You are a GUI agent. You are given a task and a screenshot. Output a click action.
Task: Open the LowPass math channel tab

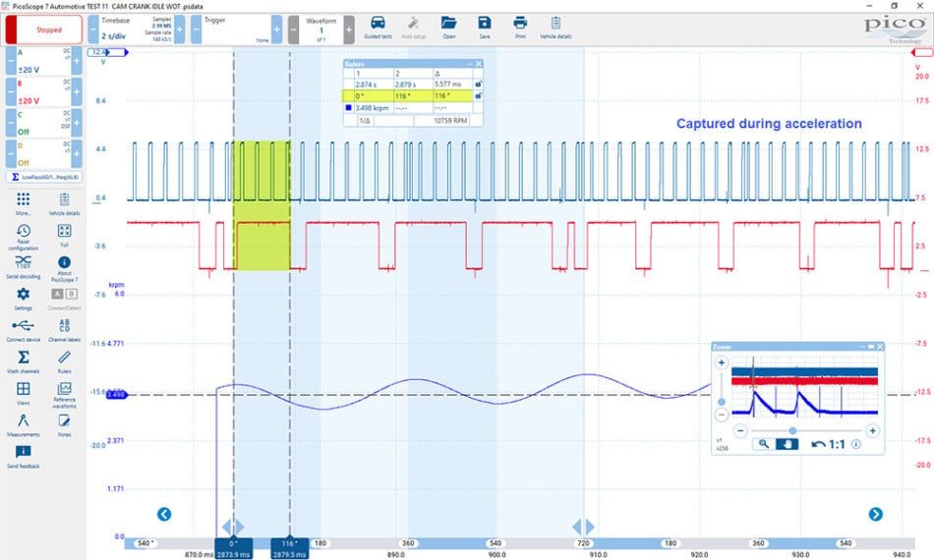click(44, 177)
